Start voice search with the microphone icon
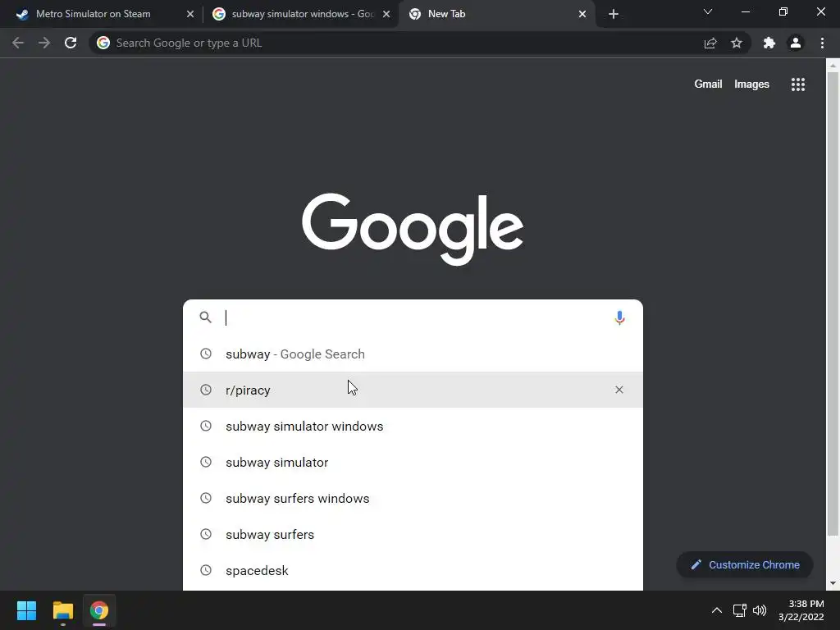 coord(619,317)
